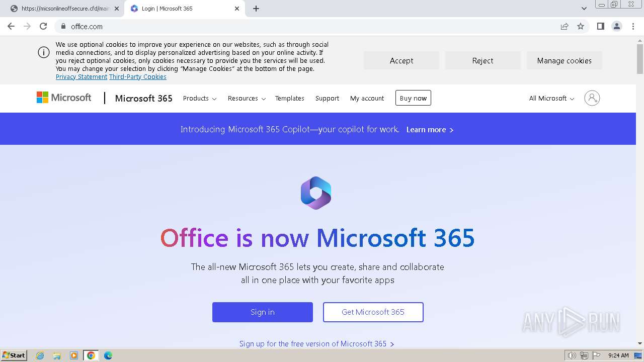The width and height of the screenshot is (644, 362).
Task: Reload the page with the refresh icon
Action: (43, 26)
